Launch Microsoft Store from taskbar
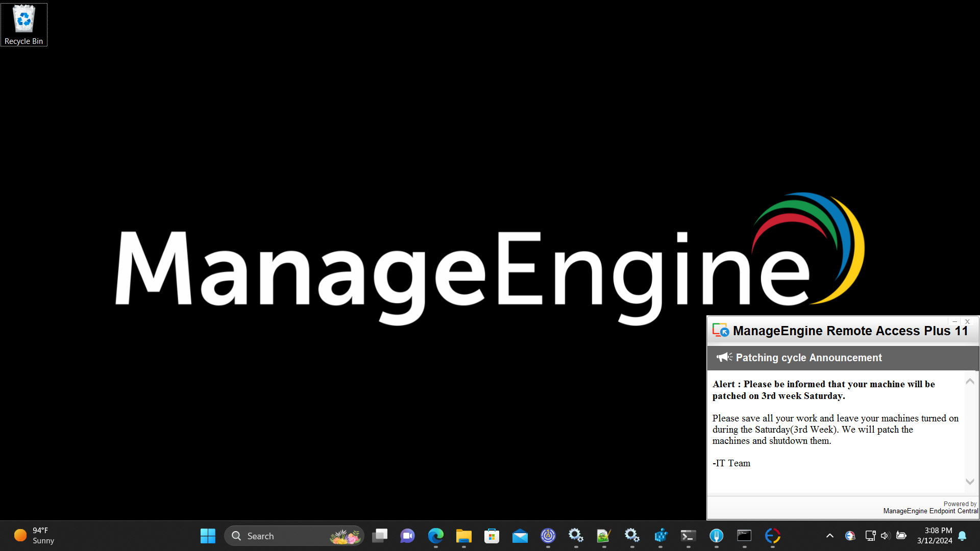This screenshot has width=980, height=551. click(492, 536)
